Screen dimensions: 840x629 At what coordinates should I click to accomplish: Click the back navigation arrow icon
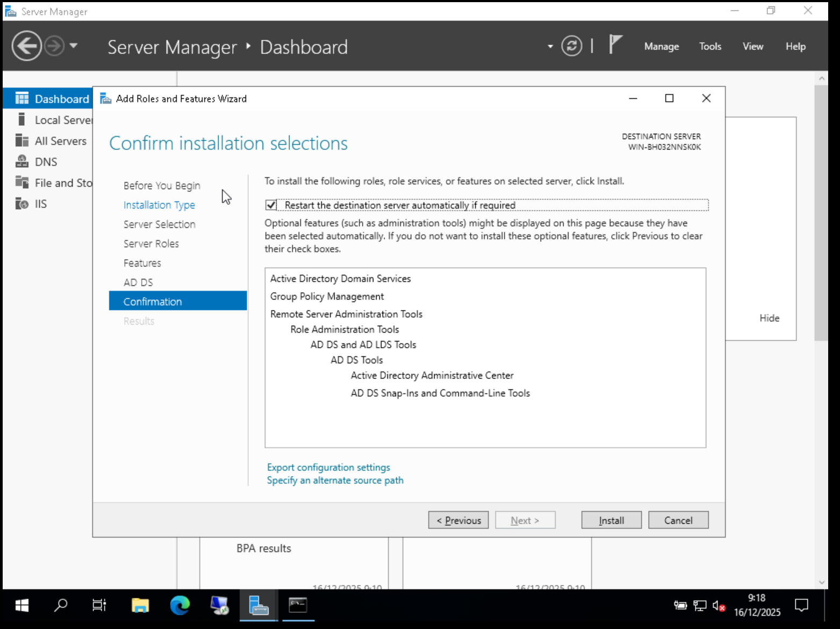pos(26,46)
